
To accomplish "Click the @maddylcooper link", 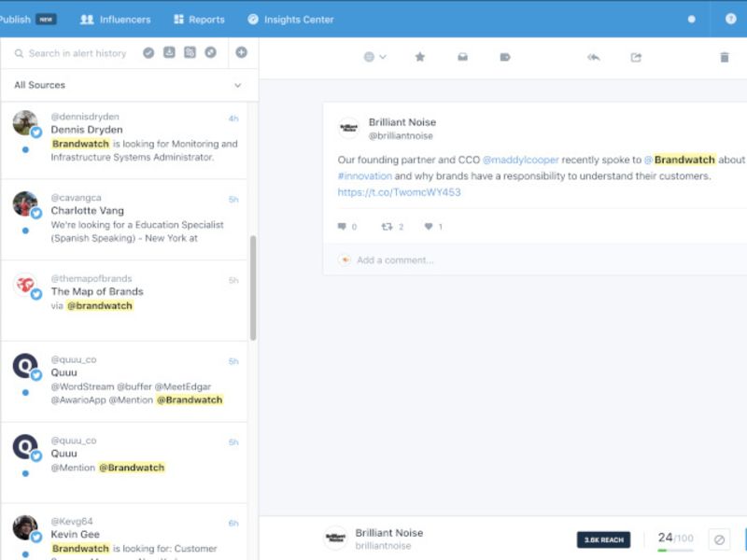I will pyautogui.click(x=520, y=160).
